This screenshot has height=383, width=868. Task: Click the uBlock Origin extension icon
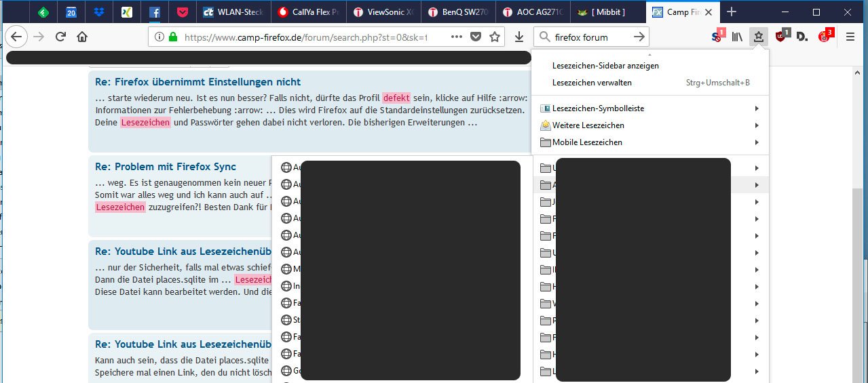(x=780, y=37)
